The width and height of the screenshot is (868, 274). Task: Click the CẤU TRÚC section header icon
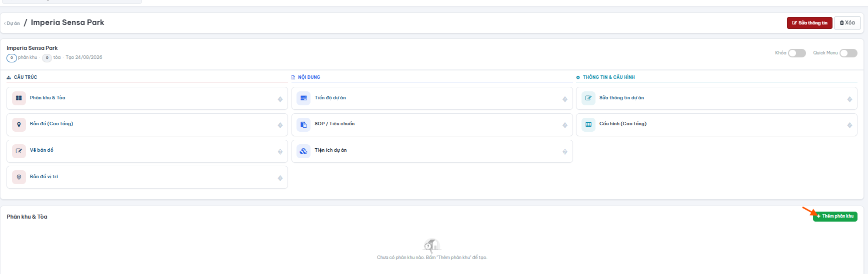(x=9, y=77)
